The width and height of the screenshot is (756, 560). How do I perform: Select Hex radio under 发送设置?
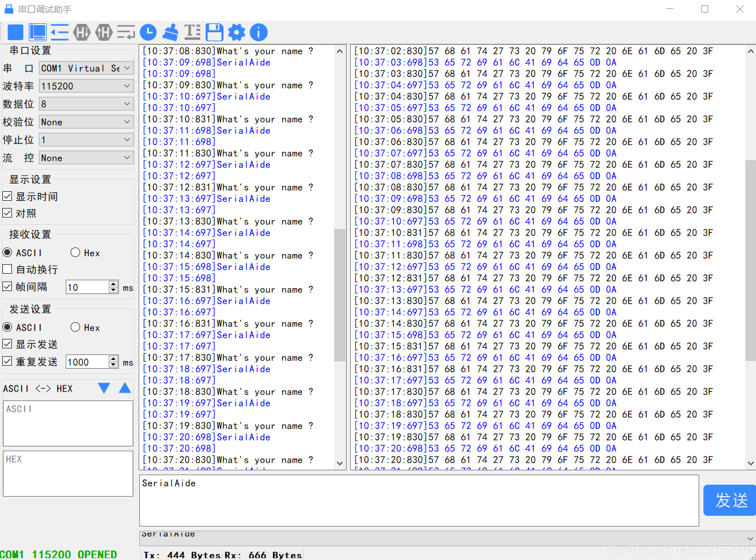tap(75, 328)
